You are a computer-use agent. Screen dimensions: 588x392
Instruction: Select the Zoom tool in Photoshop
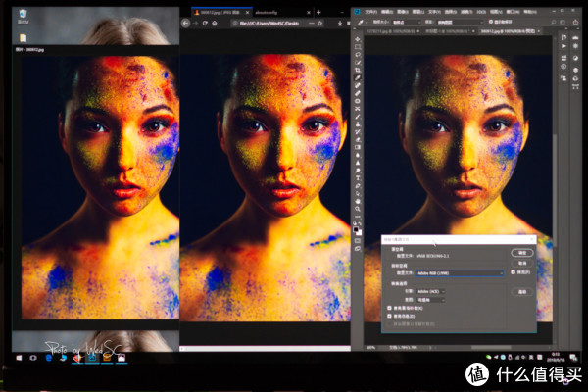click(x=358, y=209)
